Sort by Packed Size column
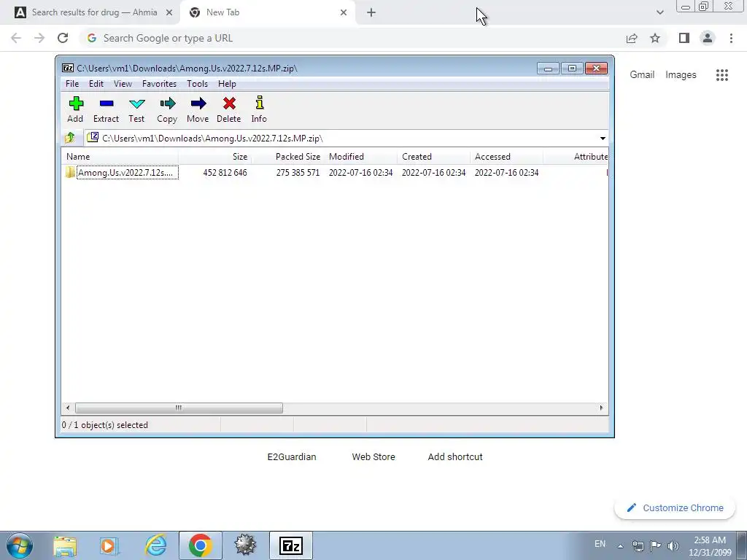This screenshot has height=560, width=747. 287,157
